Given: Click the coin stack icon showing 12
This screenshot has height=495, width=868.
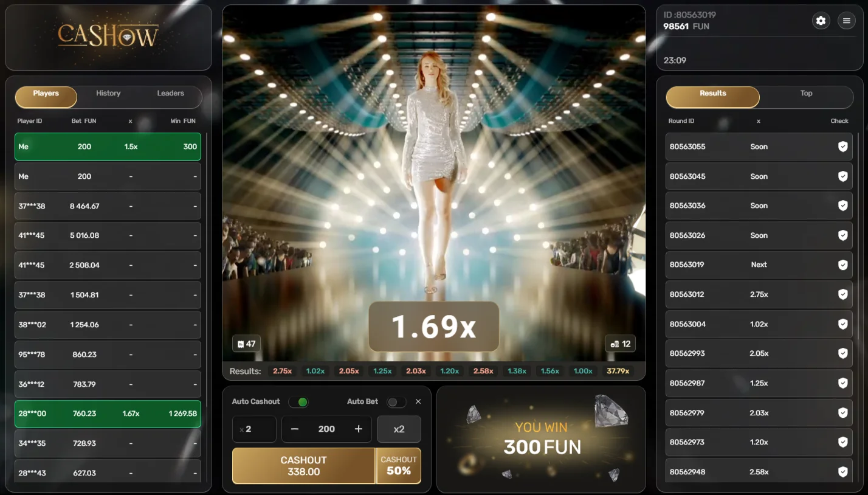Looking at the screenshot, I should (x=620, y=343).
